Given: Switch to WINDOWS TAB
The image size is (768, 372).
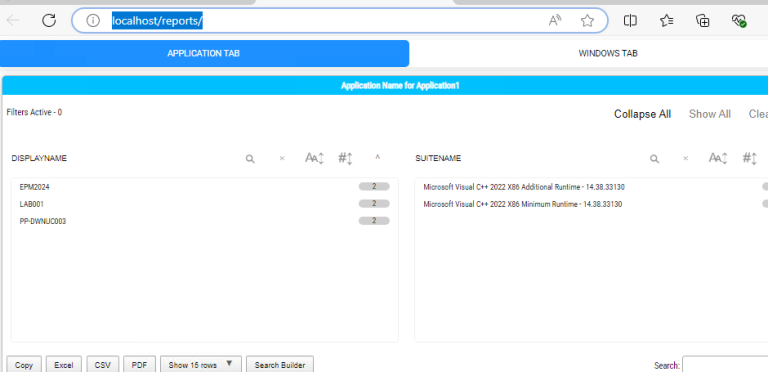Looking at the screenshot, I should click(x=608, y=53).
